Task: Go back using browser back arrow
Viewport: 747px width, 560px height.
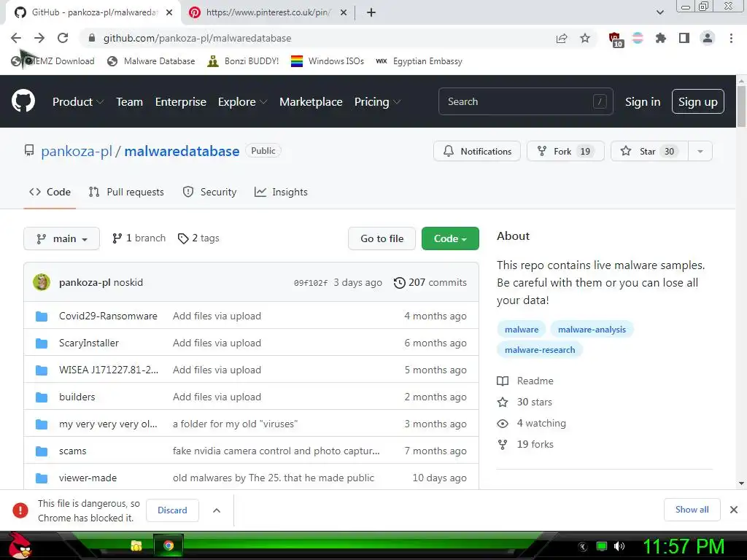Action: [16, 38]
